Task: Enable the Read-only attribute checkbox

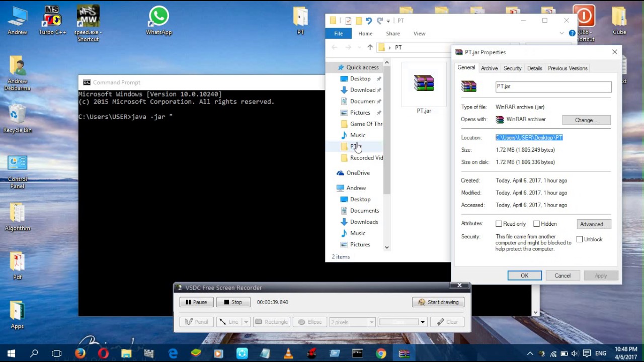Action: point(499,224)
